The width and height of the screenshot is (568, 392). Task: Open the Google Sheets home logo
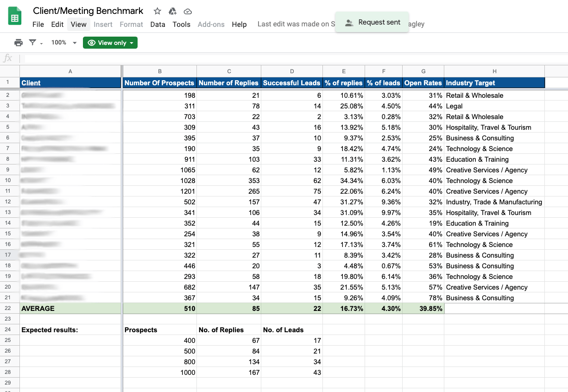point(15,17)
